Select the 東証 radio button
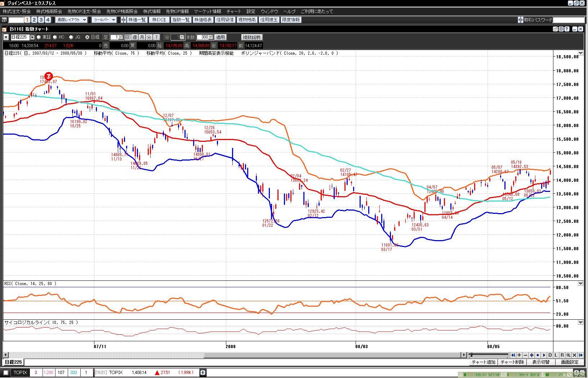 tap(39, 37)
